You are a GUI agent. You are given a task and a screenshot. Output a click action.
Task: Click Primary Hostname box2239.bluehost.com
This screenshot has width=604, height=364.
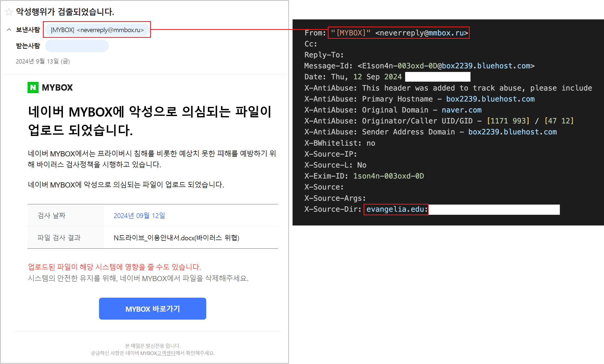[490, 99]
